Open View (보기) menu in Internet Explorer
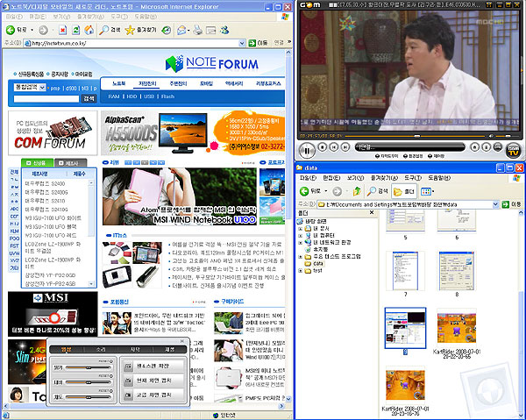The height and width of the screenshot is (420, 526). tap(61, 17)
